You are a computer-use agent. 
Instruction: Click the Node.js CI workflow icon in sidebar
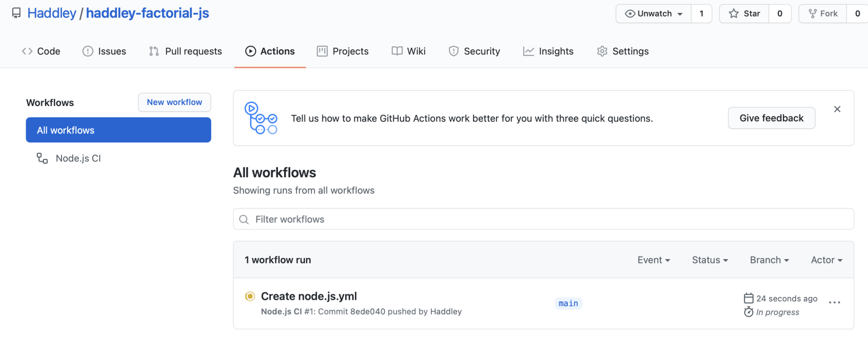43,158
